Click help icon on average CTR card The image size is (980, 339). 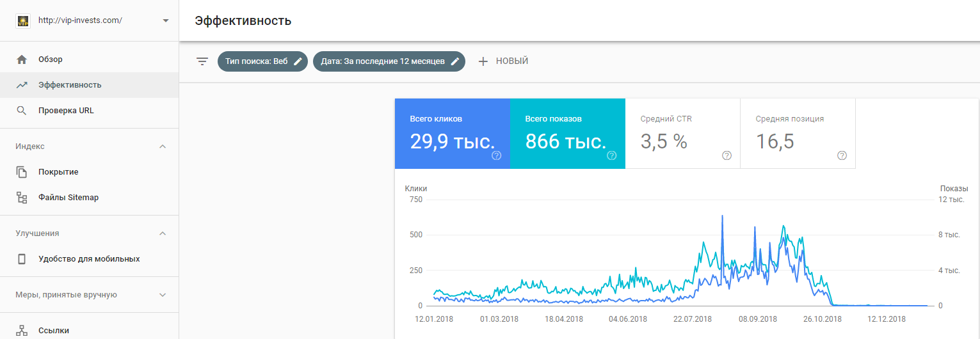click(727, 155)
